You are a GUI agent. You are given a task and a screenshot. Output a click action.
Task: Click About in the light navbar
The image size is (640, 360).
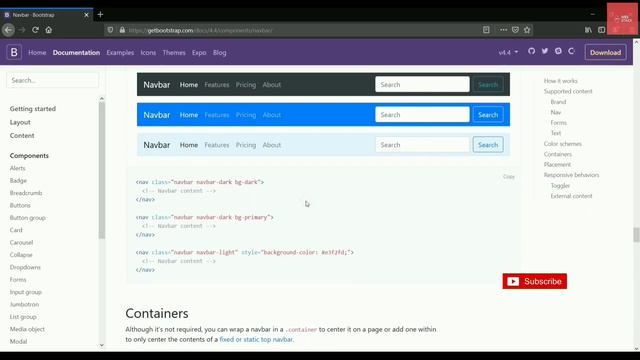tap(271, 145)
